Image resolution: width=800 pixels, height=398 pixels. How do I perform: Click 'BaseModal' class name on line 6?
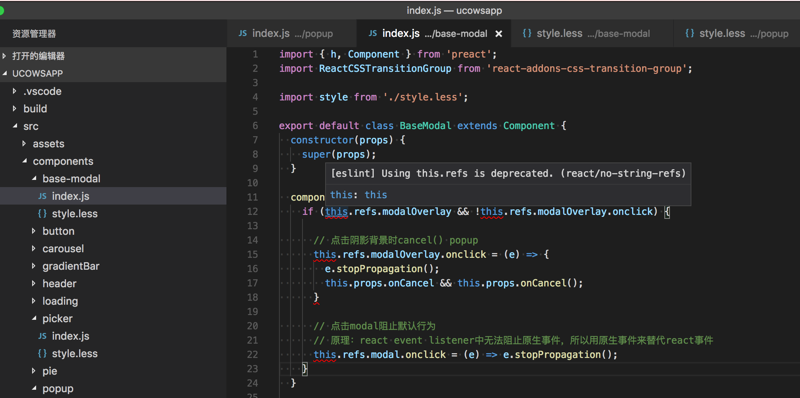click(x=426, y=126)
